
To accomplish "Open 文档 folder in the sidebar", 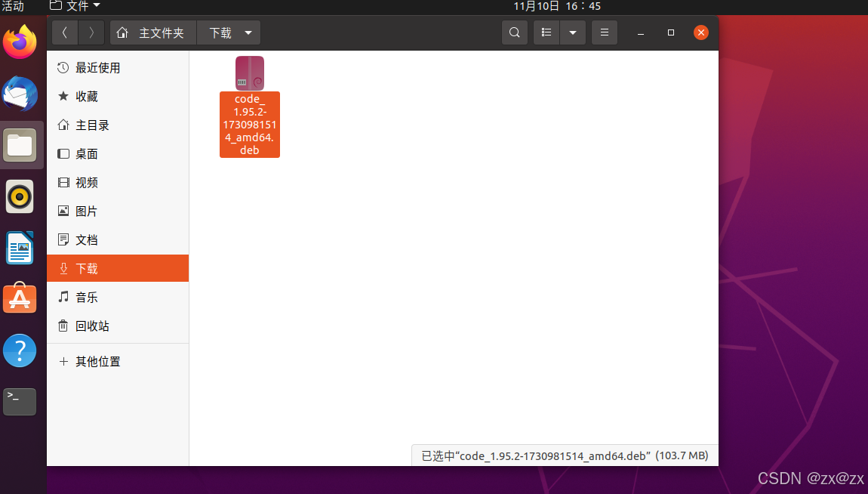I will coord(118,239).
